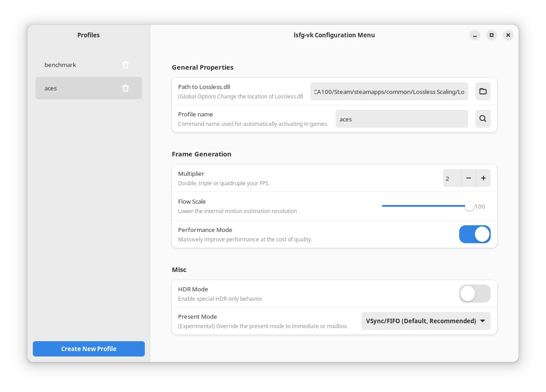Click the arrow on VSync/FIFO combo box
The image size is (546, 392).
[x=483, y=321]
